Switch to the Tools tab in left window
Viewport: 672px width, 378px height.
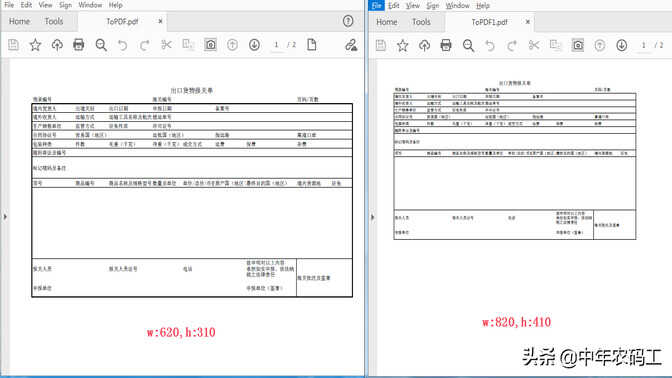pos(54,21)
